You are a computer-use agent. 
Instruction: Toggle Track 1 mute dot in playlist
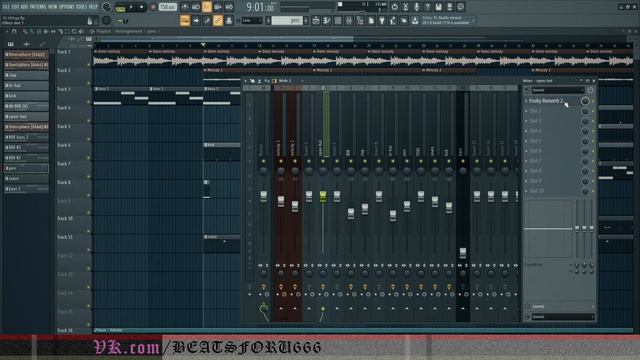89,65
